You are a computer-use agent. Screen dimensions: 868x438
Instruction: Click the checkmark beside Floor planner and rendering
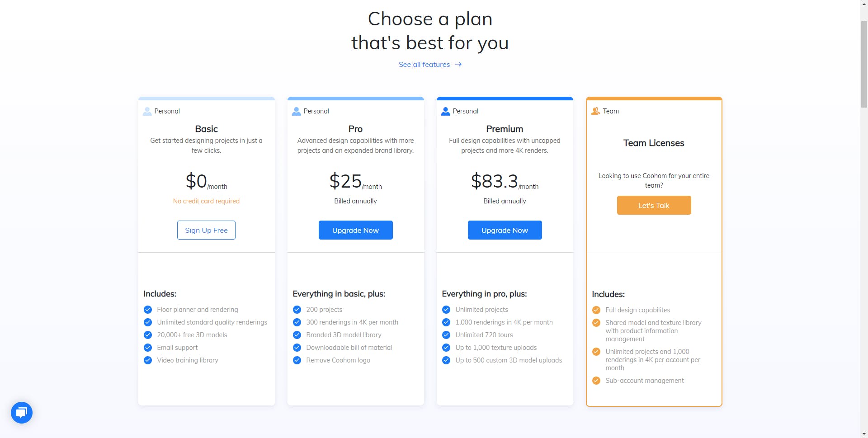tap(147, 310)
